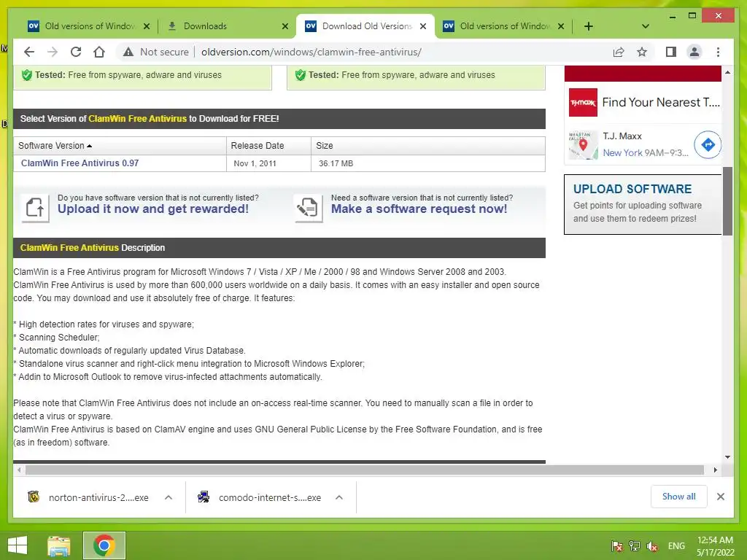Sort by Release Date column
Screen dimensions: 747x560
268,146
